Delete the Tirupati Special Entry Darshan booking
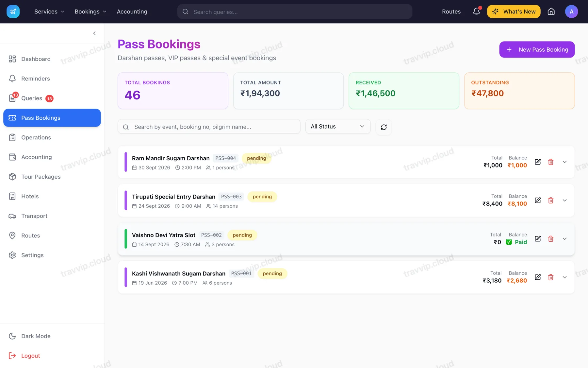 point(551,200)
